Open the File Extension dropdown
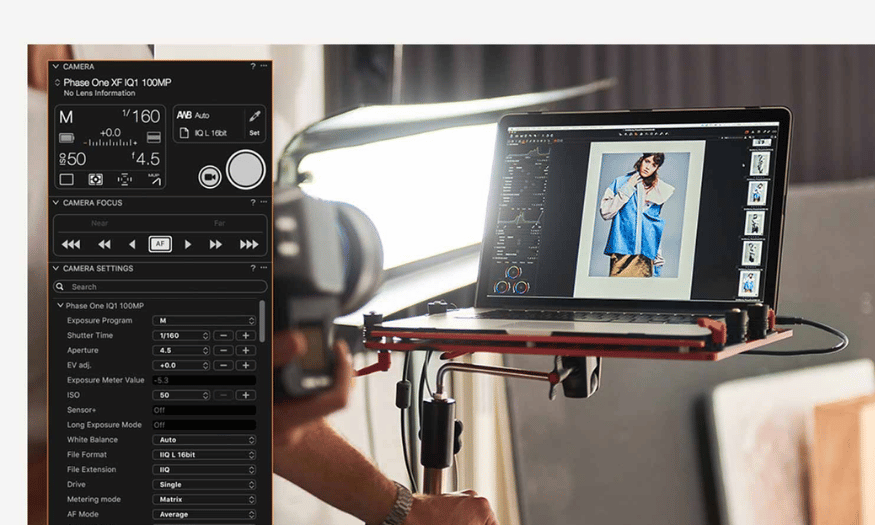The height and width of the screenshot is (525, 875). pyautogui.click(x=204, y=470)
